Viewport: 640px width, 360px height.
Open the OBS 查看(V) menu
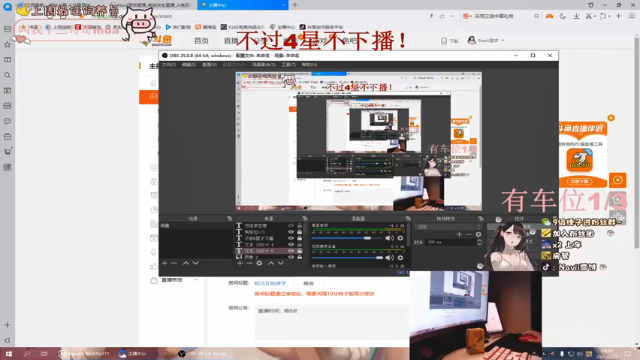(209, 64)
